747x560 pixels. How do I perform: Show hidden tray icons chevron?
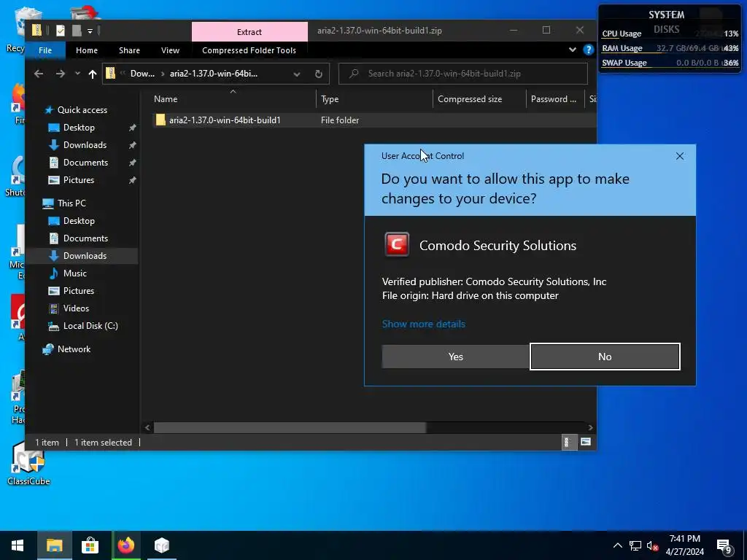point(617,545)
